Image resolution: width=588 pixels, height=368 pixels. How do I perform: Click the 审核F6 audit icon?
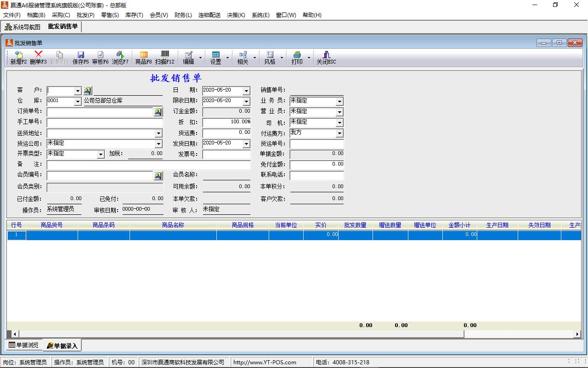click(100, 57)
